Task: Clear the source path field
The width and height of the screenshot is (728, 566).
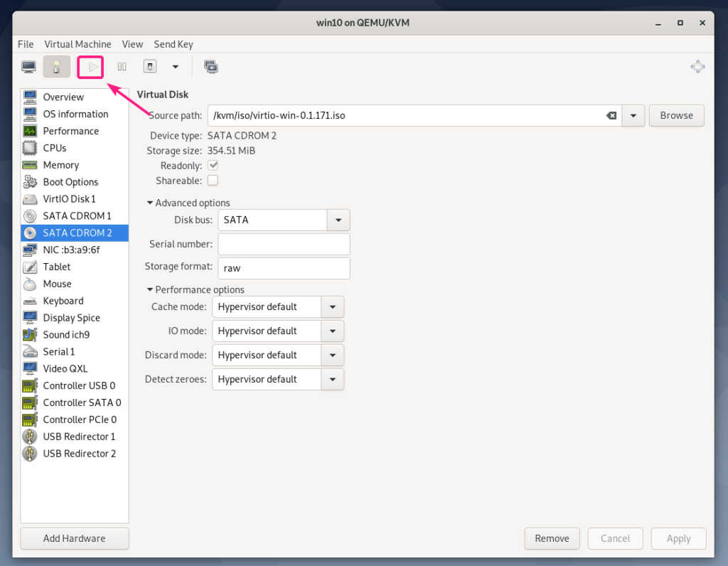Action: [x=611, y=116]
